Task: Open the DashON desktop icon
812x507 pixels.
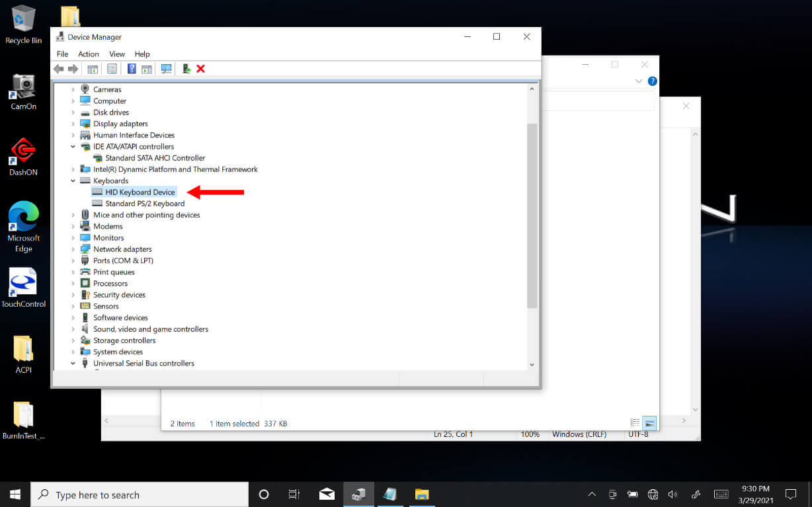Action: click(23, 157)
